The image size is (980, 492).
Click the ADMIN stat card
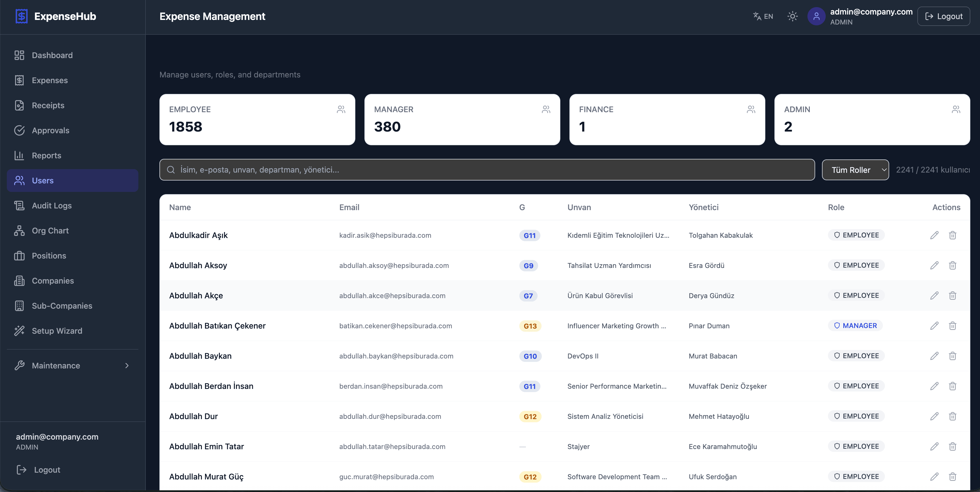[872, 120]
